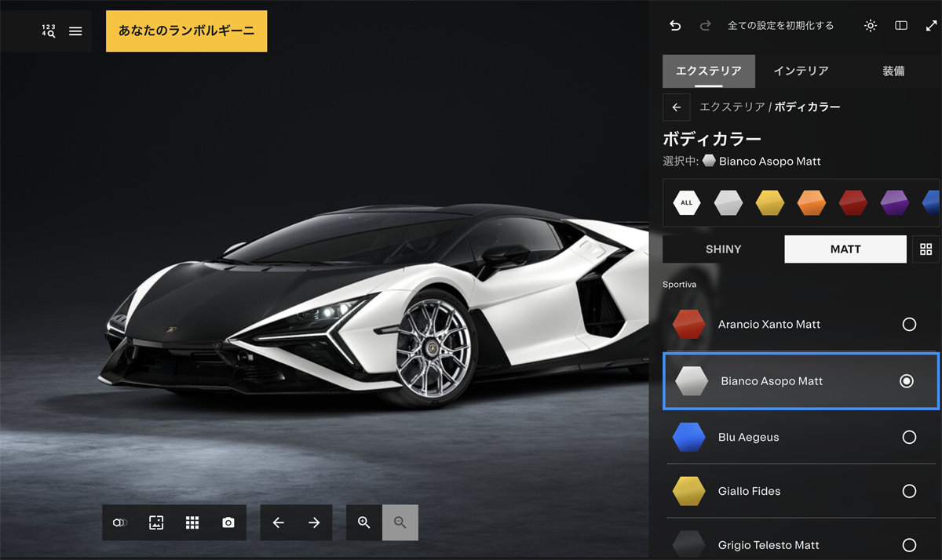Toggle the open/closed car view icon
Screen dimensions: 942x560
120,522
